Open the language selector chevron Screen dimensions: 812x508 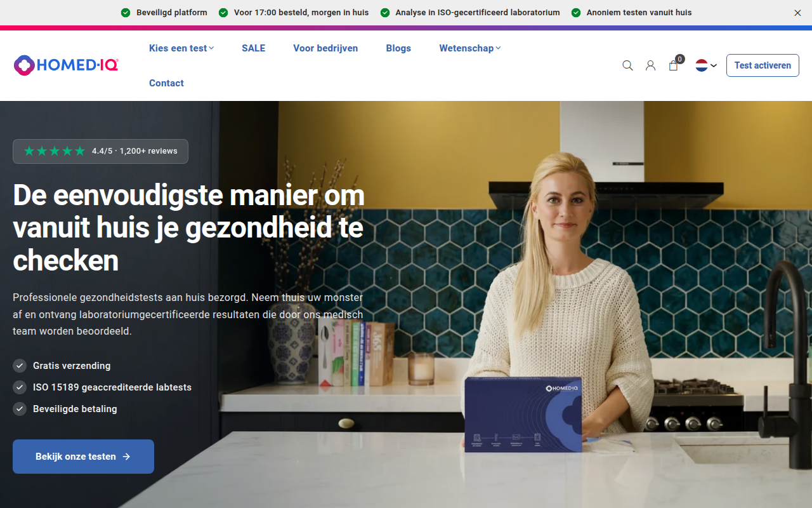(x=714, y=65)
